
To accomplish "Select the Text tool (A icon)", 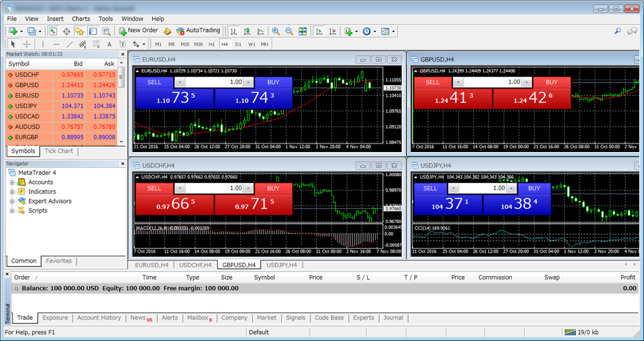I will pyautogui.click(x=109, y=44).
